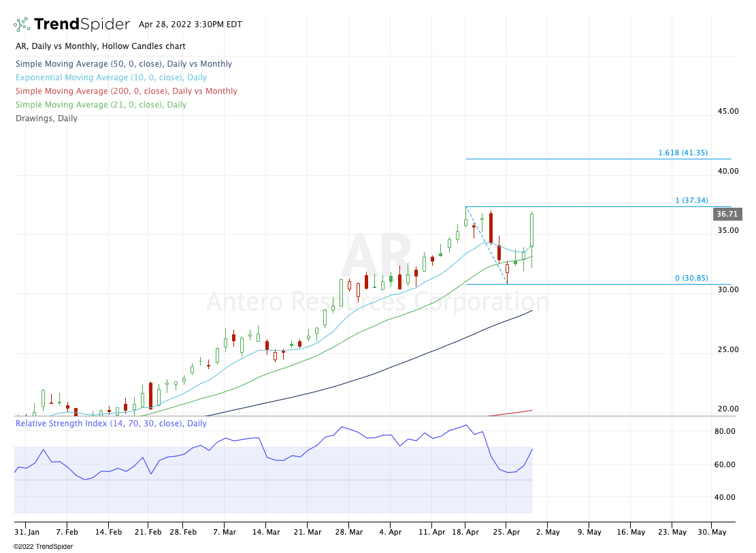Viewport: 756px width, 553px height.
Task: Click the 21. Feb date axis label
Action: pyautogui.click(x=148, y=533)
